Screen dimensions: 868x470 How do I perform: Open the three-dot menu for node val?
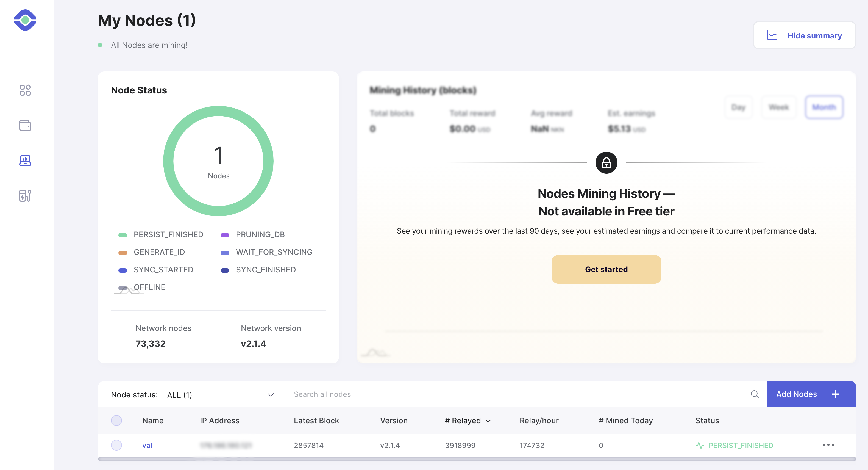point(828,445)
